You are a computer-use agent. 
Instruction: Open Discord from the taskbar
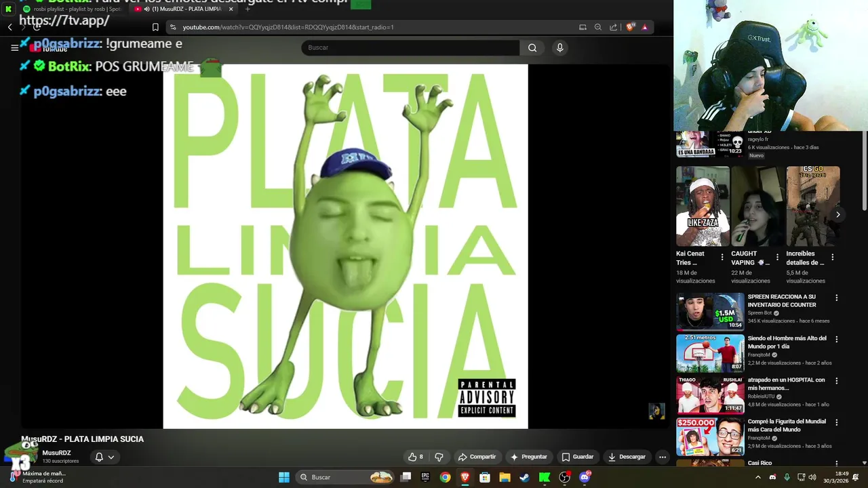(585, 477)
